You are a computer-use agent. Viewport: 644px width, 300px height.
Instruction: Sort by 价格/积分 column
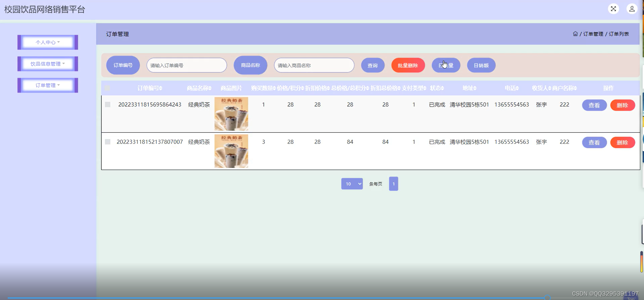(291, 88)
